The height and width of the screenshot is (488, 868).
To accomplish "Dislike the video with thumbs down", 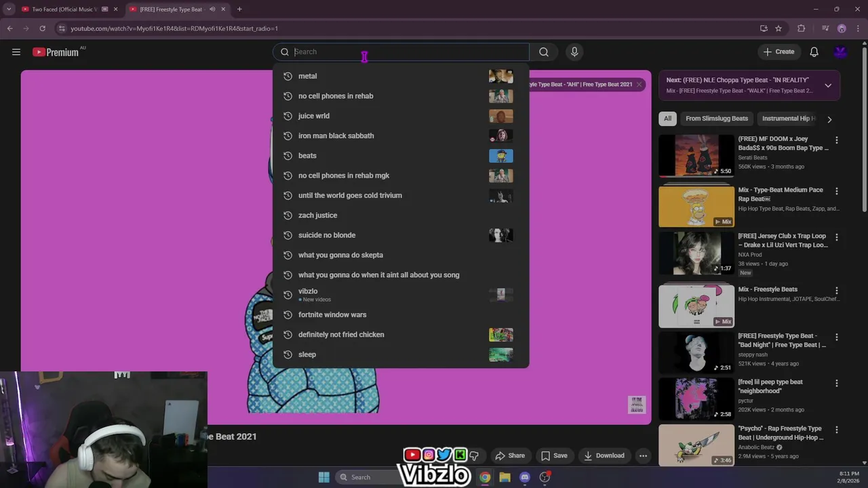I will [x=474, y=455].
